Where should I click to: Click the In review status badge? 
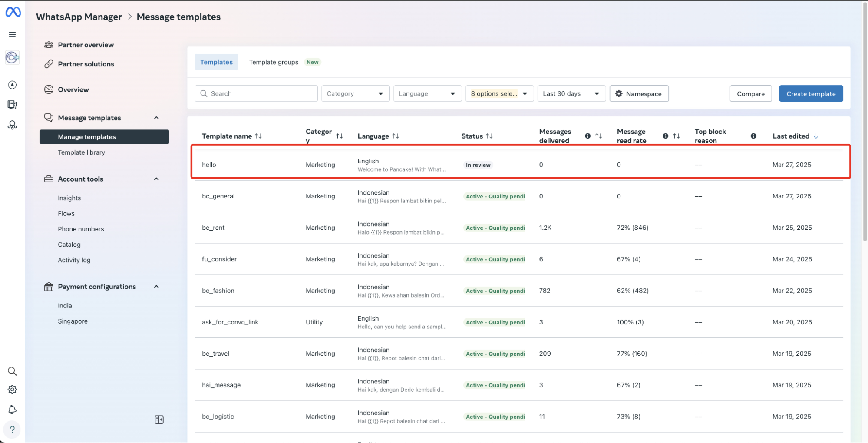click(478, 165)
